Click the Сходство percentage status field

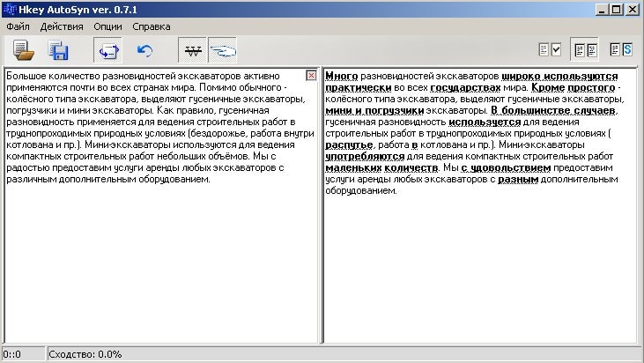[85, 354]
